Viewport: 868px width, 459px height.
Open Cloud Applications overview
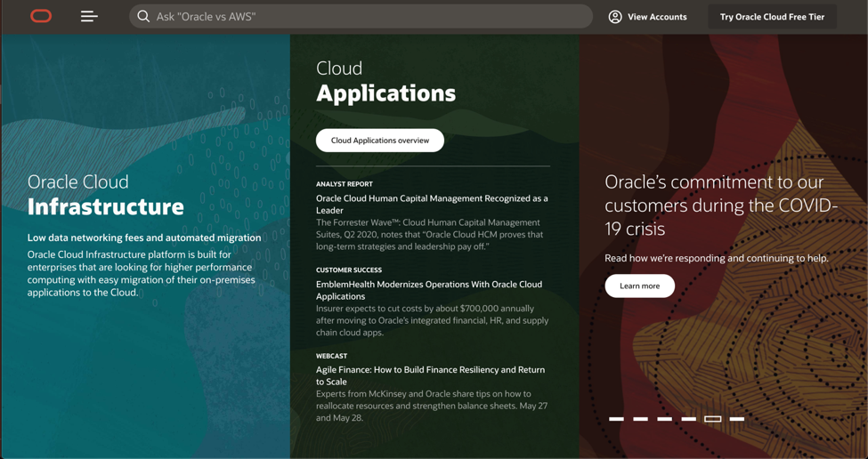click(x=379, y=141)
